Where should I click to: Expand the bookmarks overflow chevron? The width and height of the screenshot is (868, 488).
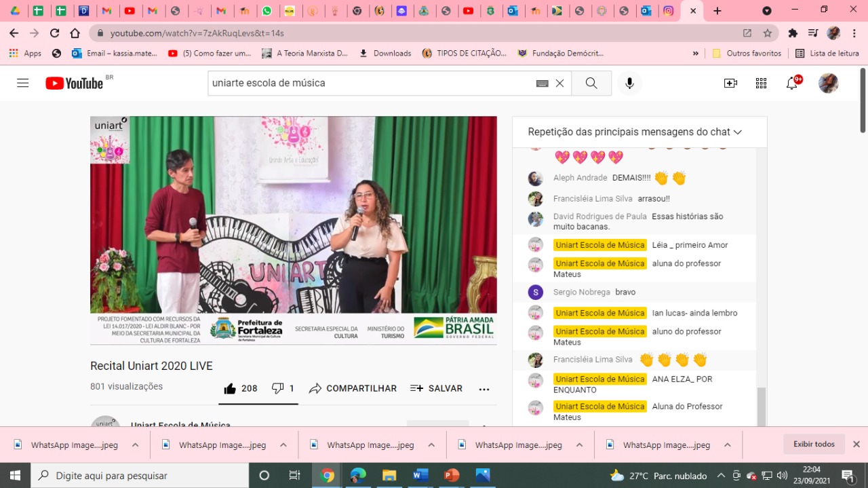pyautogui.click(x=695, y=53)
